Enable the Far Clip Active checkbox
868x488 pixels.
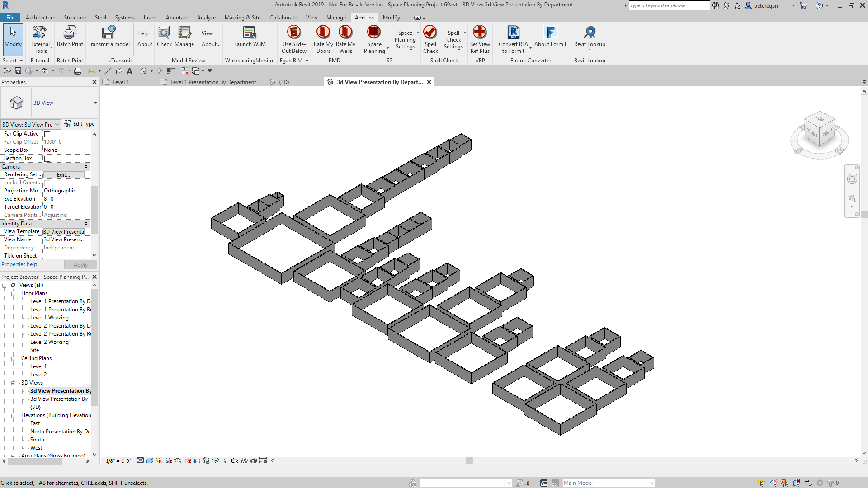tap(47, 134)
